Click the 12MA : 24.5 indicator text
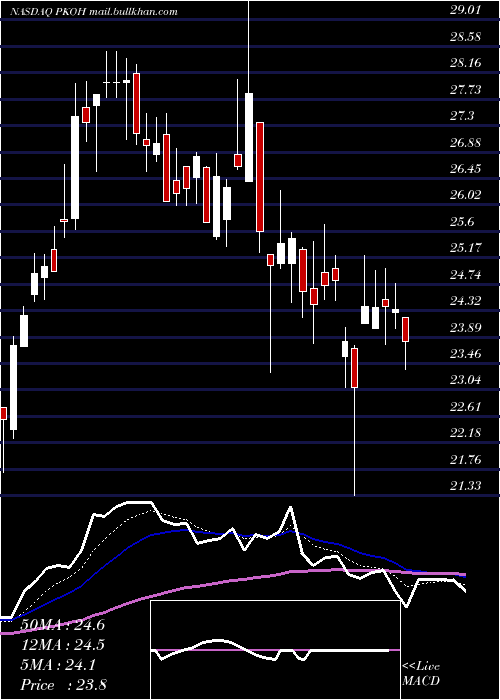The height and width of the screenshot is (700, 500). pos(62,645)
